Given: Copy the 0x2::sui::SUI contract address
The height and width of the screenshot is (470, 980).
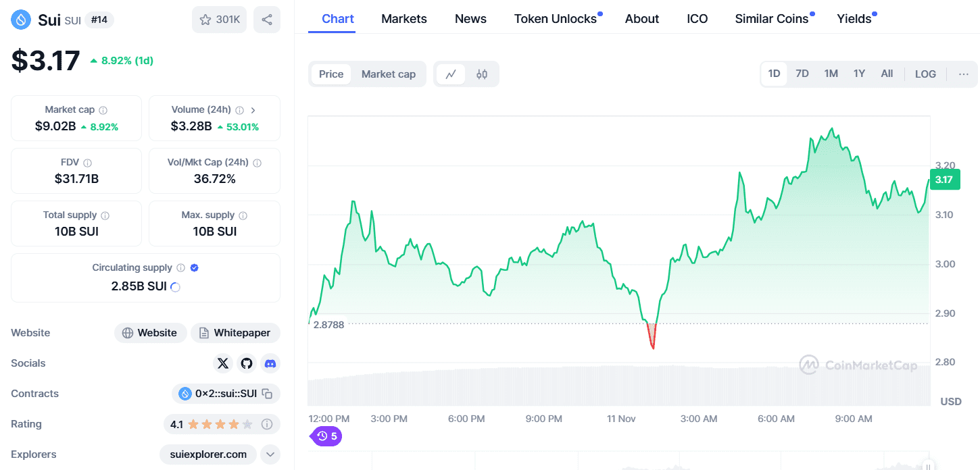Looking at the screenshot, I should [266, 394].
